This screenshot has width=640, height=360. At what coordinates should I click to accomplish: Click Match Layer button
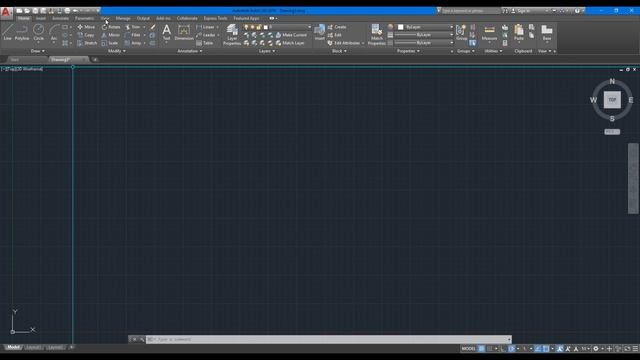290,43
